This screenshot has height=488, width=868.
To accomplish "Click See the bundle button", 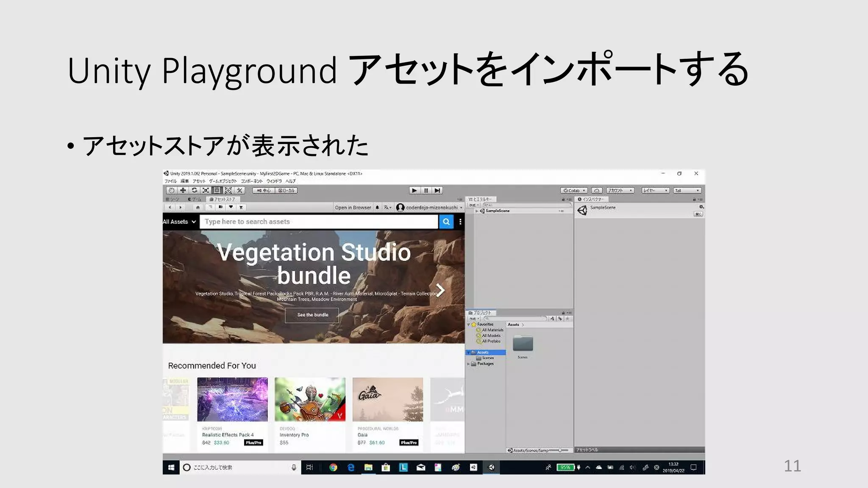I will (x=312, y=315).
